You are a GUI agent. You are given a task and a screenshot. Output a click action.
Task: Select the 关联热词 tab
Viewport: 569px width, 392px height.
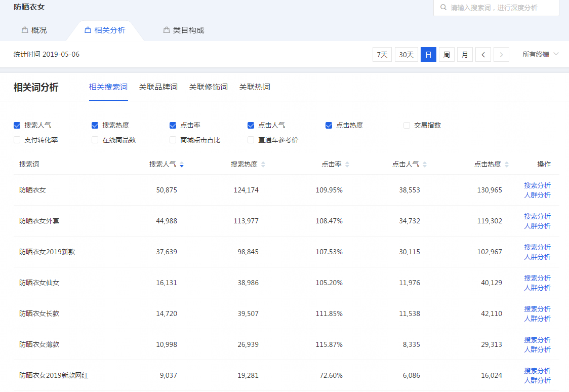coord(255,87)
